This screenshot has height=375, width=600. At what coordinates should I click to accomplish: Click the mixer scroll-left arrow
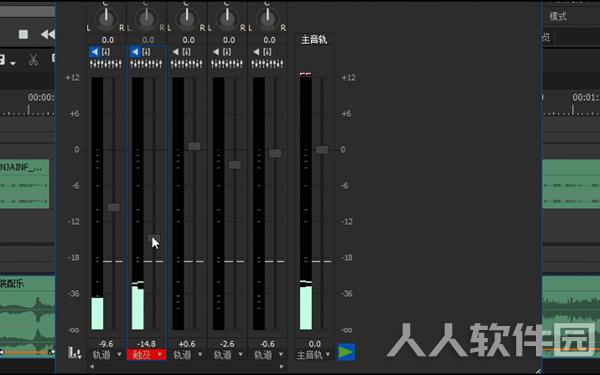(92, 367)
